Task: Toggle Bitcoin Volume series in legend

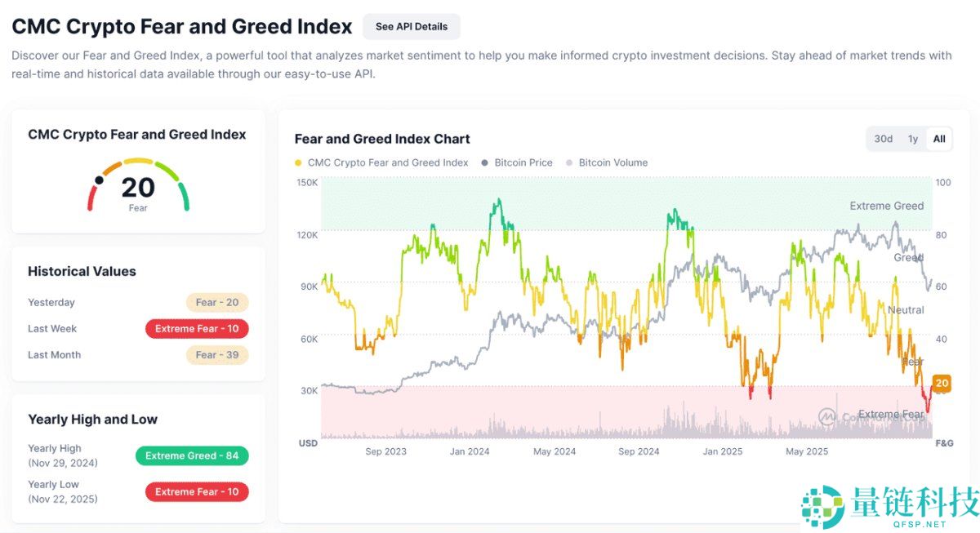Action: coord(612,162)
